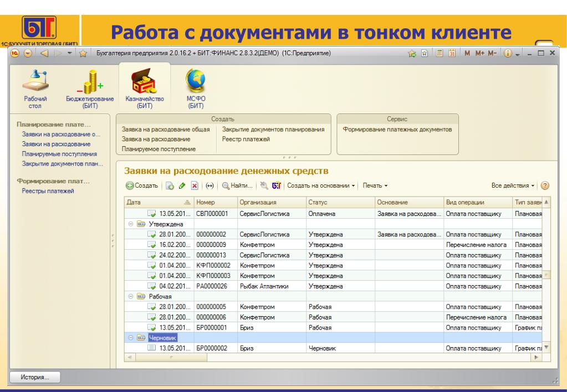Click horizontal scrollbar right arrow
This screenshot has width=567, height=392.
[x=537, y=357]
